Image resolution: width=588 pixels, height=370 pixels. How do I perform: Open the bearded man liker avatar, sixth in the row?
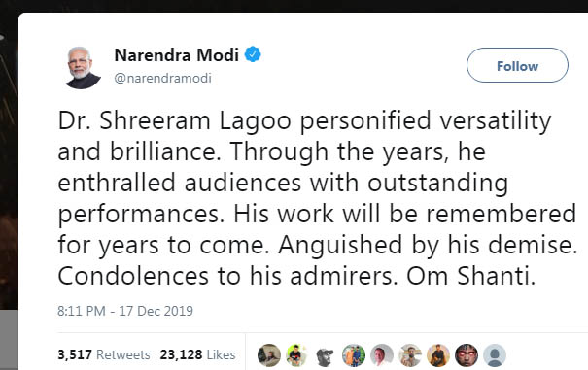(410, 355)
